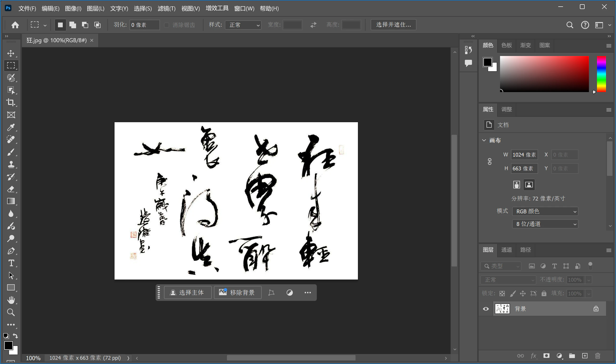Open the 8 位/通道 bit depth dropdown

(545, 224)
